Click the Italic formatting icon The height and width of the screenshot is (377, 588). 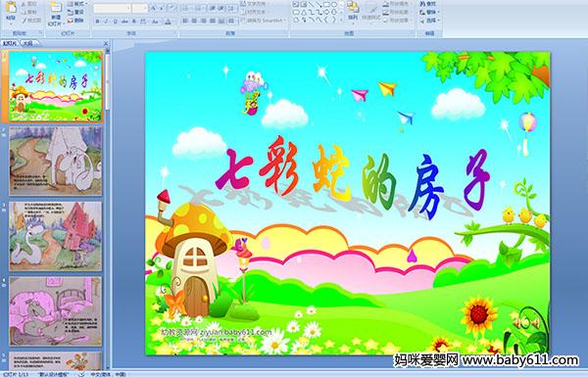tap(106, 22)
